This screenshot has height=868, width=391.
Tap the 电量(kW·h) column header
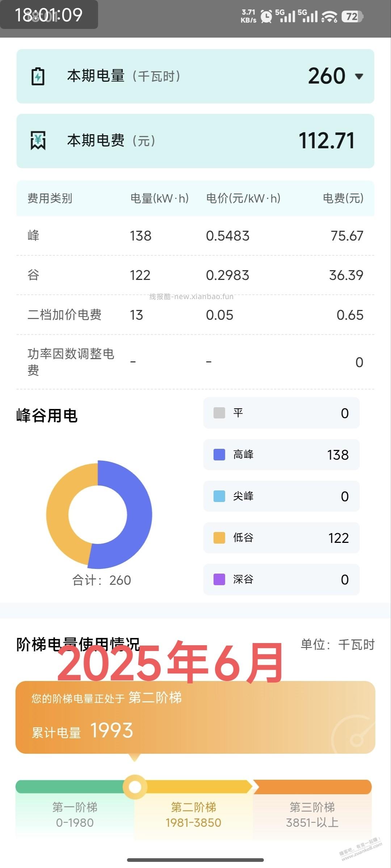[x=160, y=198]
